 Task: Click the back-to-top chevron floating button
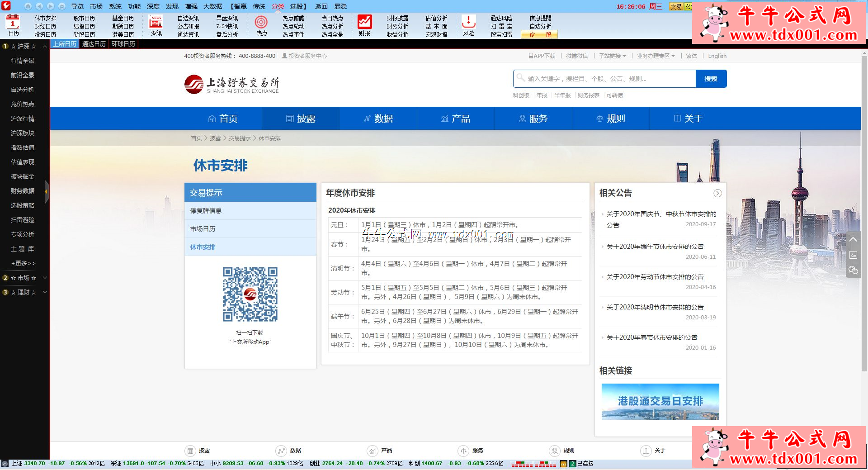(x=853, y=239)
